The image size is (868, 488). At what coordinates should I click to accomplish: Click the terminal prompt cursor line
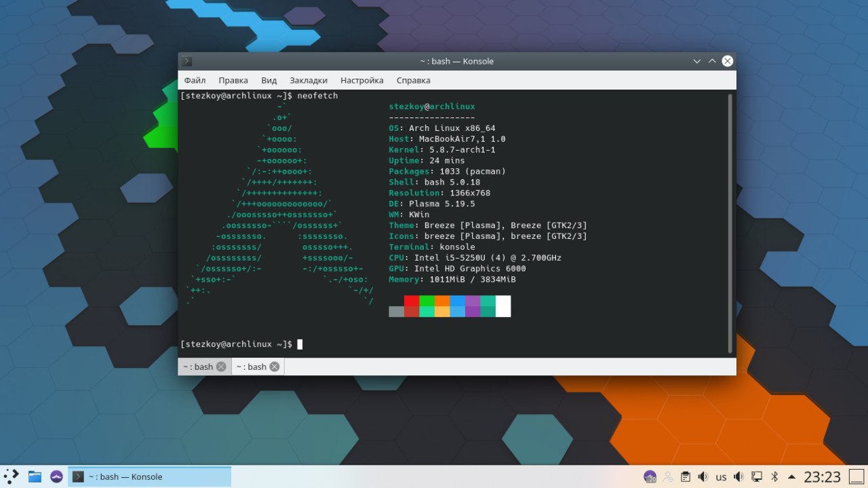(241, 345)
